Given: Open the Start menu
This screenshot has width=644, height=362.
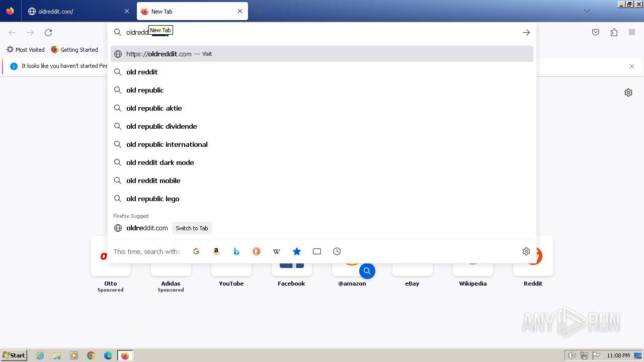Looking at the screenshot, I should click(14, 355).
